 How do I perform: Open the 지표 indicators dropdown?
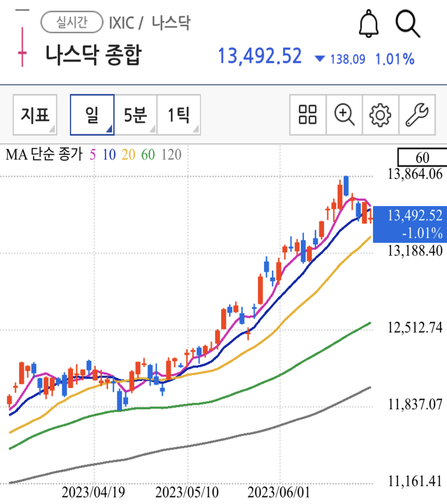[35, 115]
